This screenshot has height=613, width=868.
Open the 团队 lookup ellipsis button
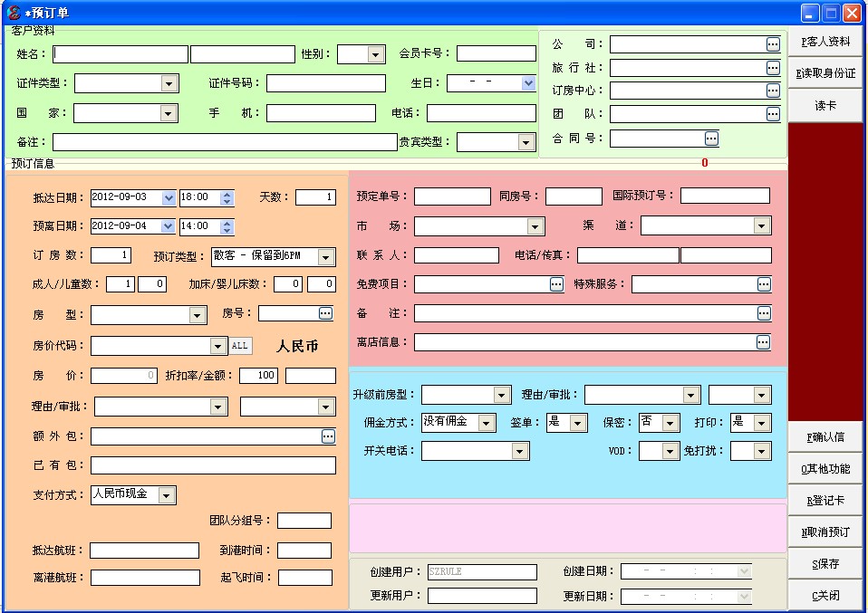pos(772,114)
